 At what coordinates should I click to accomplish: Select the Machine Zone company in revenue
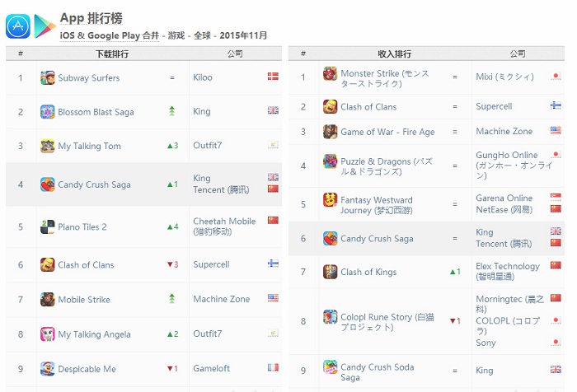coord(504,132)
